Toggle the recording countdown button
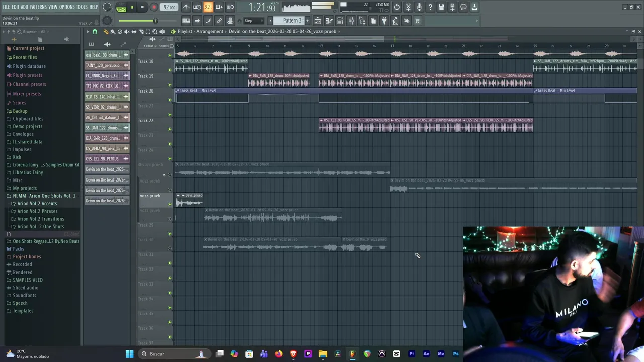The width and height of the screenshot is (644, 362). (x=208, y=7)
